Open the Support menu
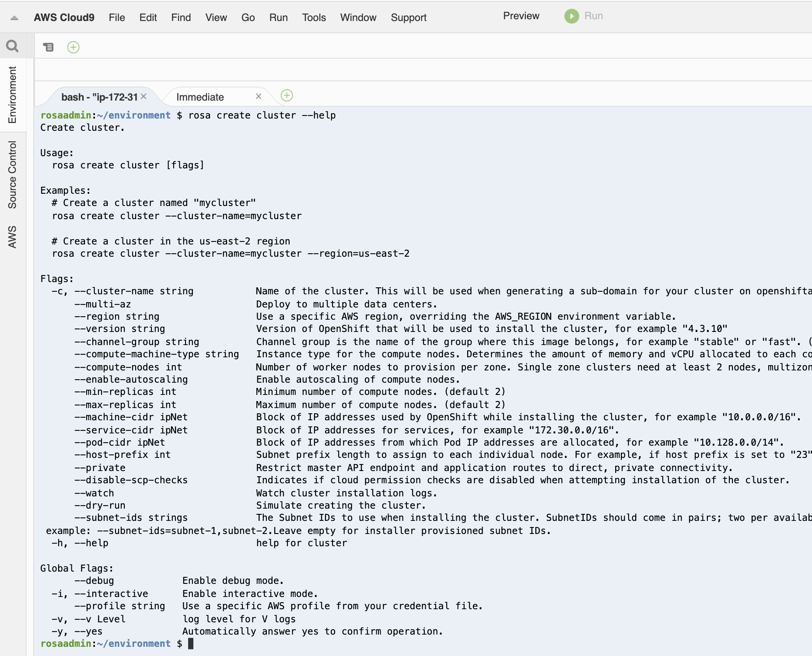812x656 pixels. click(x=409, y=17)
